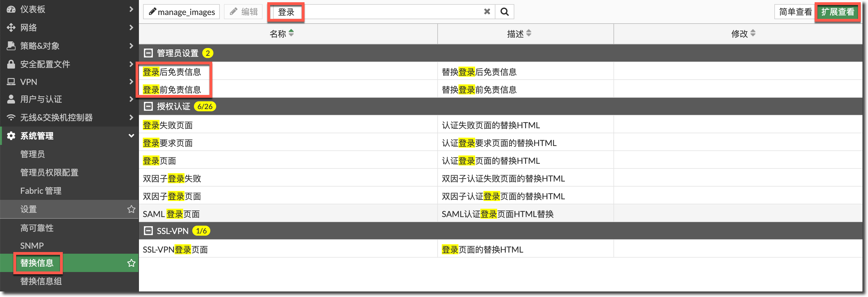Expand the 网络 sidebar menu

click(131, 27)
